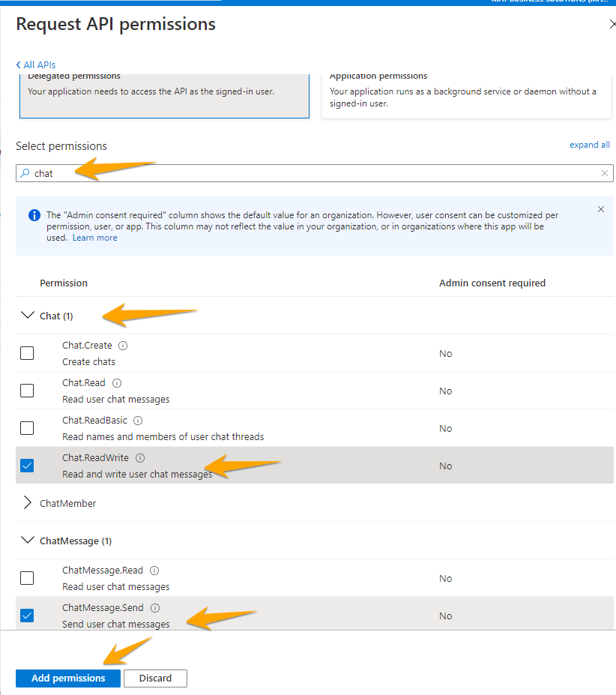616x695 pixels.
Task: Enable the Chat.Read permission
Action: point(26,390)
